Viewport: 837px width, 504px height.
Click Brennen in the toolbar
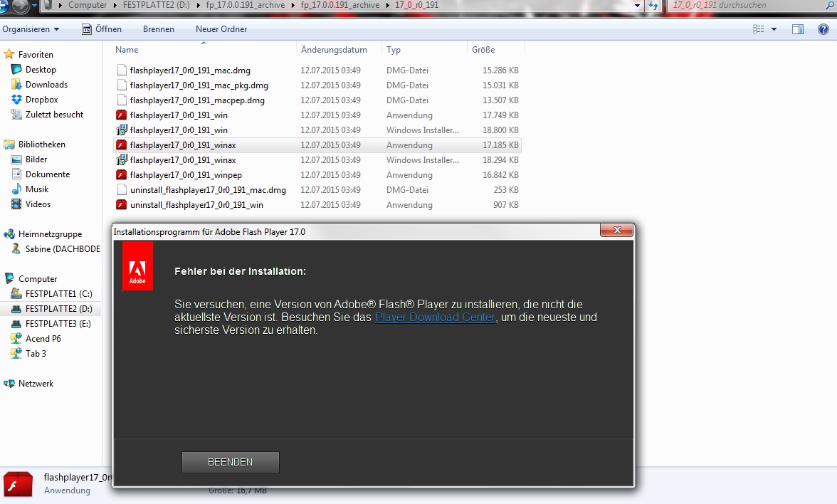pos(159,28)
